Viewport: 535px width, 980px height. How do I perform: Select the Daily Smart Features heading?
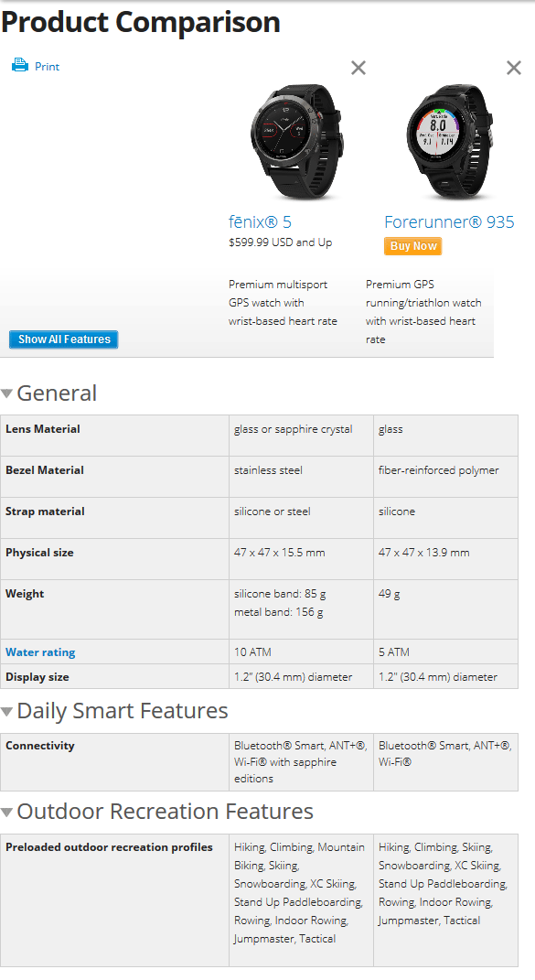[123, 711]
